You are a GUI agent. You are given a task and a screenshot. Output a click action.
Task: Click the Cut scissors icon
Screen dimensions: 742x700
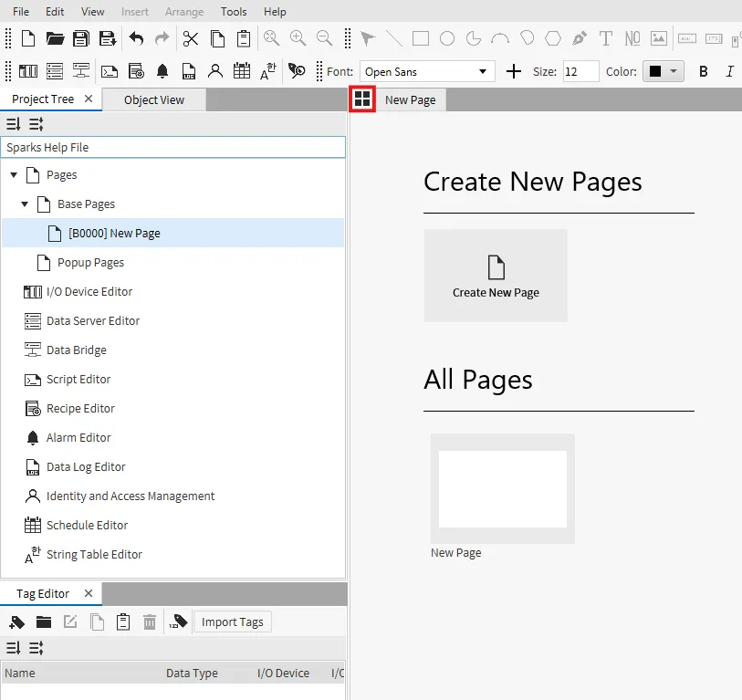pos(190,38)
